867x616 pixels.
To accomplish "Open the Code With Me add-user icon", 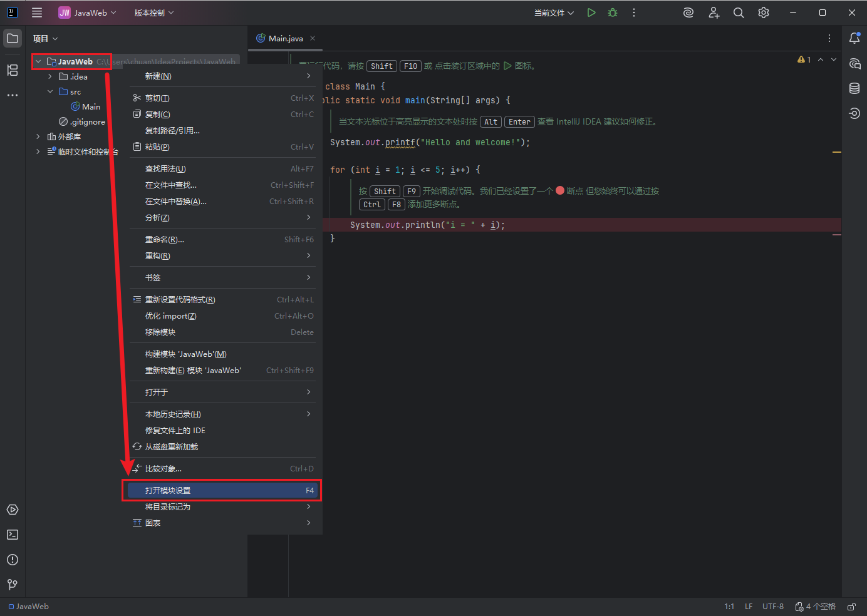I will (714, 13).
